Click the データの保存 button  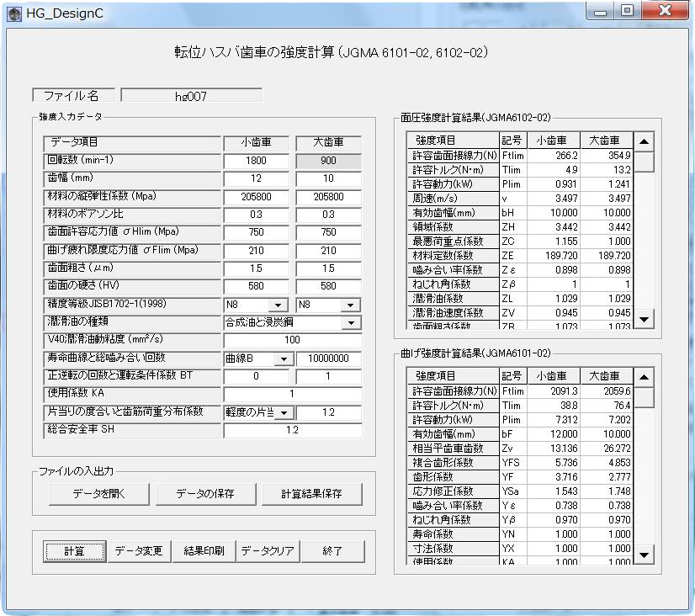(204, 493)
